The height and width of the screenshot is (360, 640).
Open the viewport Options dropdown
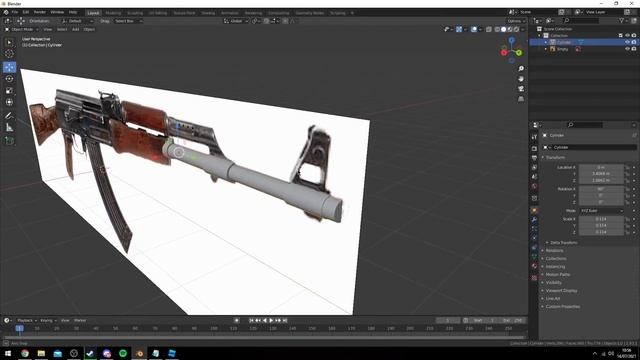click(x=516, y=21)
